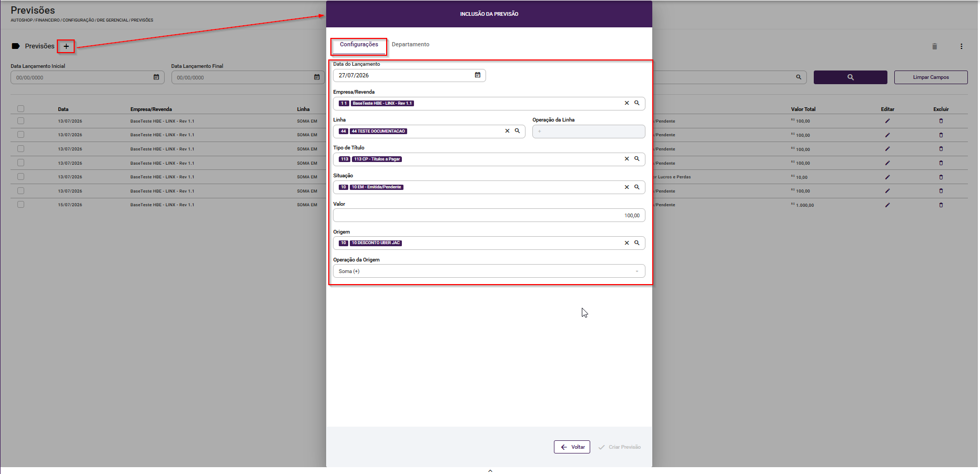
Task: Search Empresa/Revenda with magnifier icon
Action: click(637, 103)
